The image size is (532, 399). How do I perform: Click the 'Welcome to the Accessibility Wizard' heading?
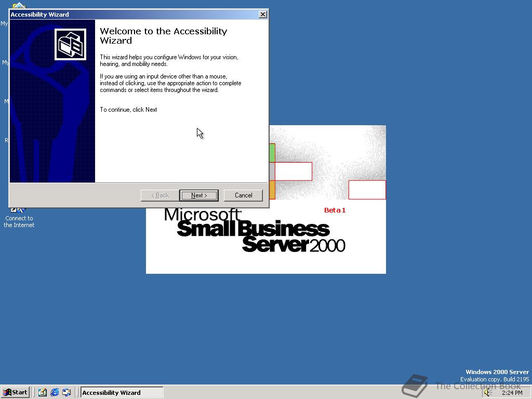164,36
